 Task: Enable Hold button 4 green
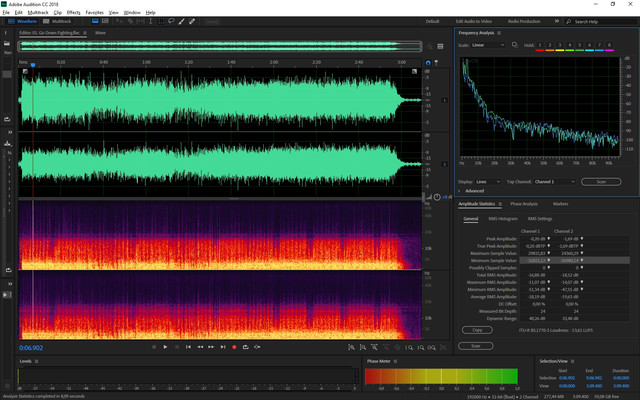[x=569, y=46]
